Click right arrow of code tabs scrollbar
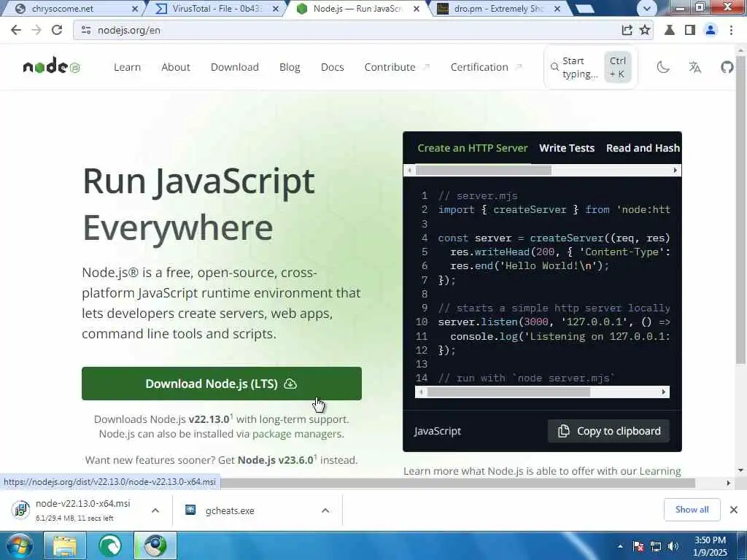 tap(675, 171)
